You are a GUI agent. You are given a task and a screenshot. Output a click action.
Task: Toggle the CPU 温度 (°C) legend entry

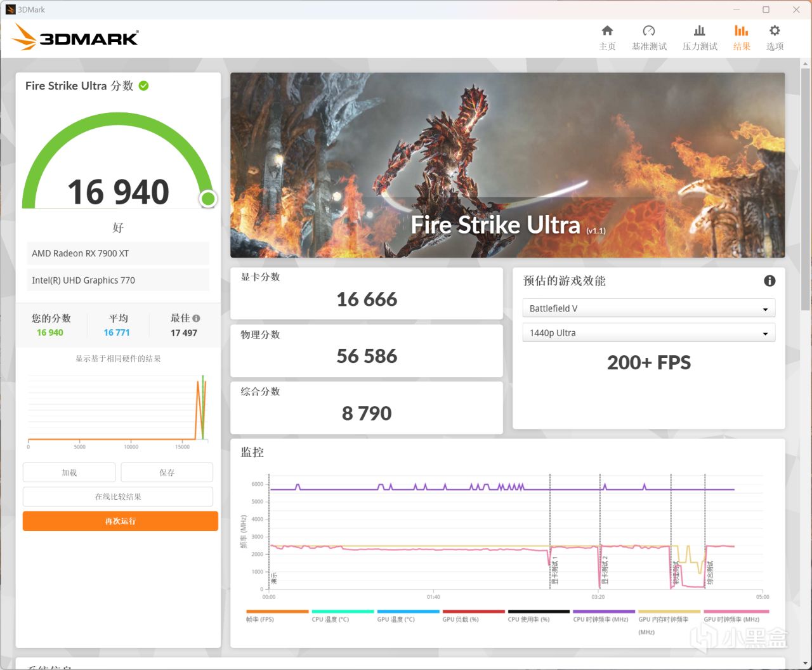343,616
